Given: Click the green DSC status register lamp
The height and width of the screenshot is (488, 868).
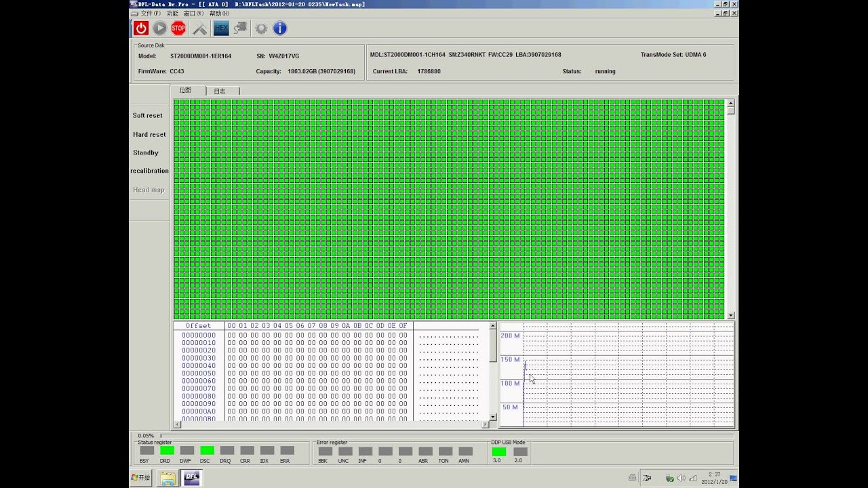Looking at the screenshot, I should pos(207,450).
